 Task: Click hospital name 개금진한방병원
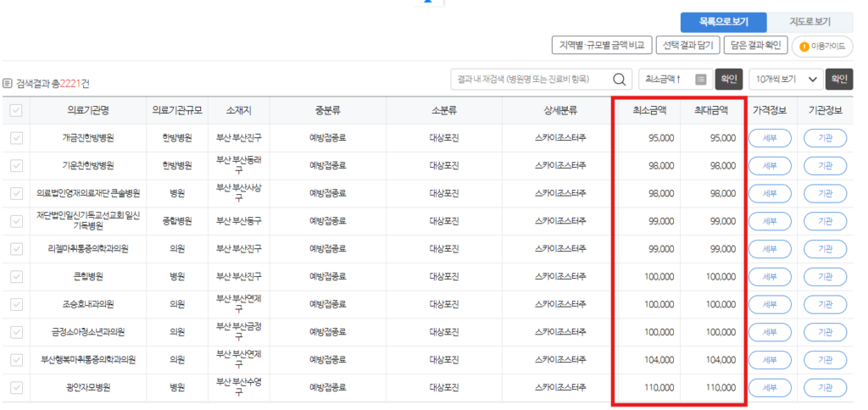pos(88,138)
